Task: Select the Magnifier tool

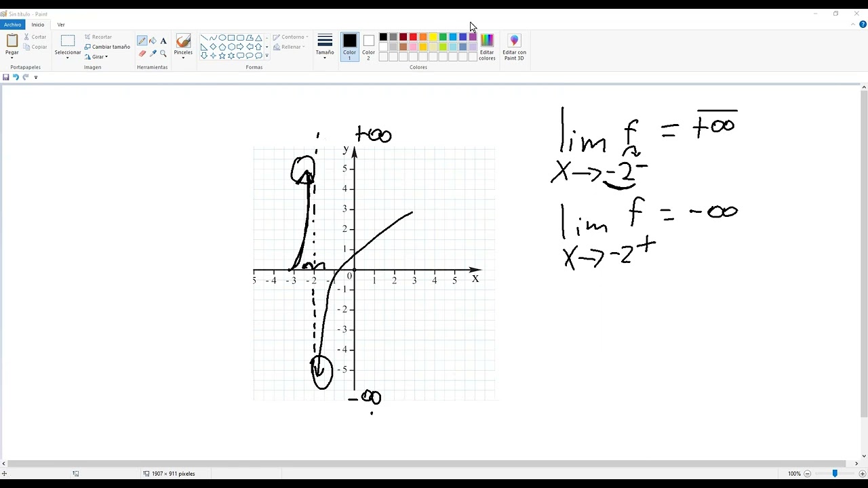Action: 163,53
